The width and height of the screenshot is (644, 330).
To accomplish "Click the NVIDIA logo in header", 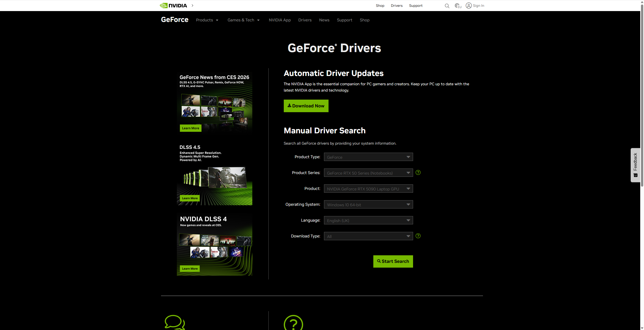I will (173, 6).
